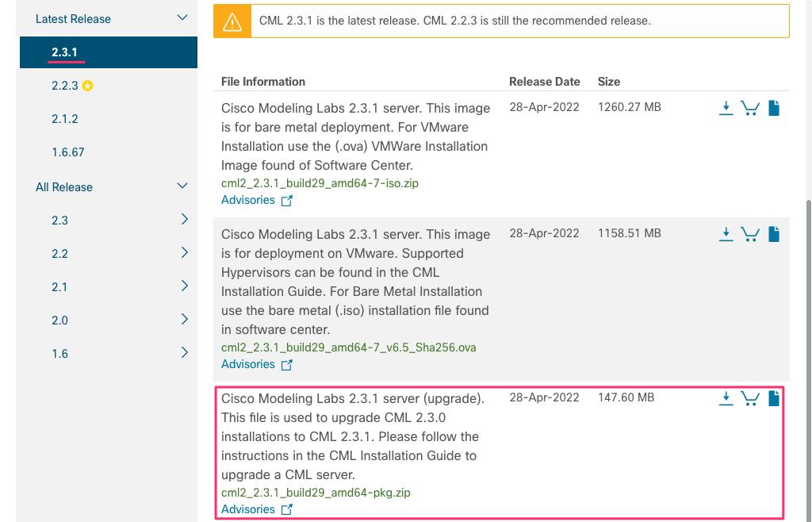Collapse the All Release section
Image resolution: width=812 pixels, height=522 pixels.
pos(182,186)
